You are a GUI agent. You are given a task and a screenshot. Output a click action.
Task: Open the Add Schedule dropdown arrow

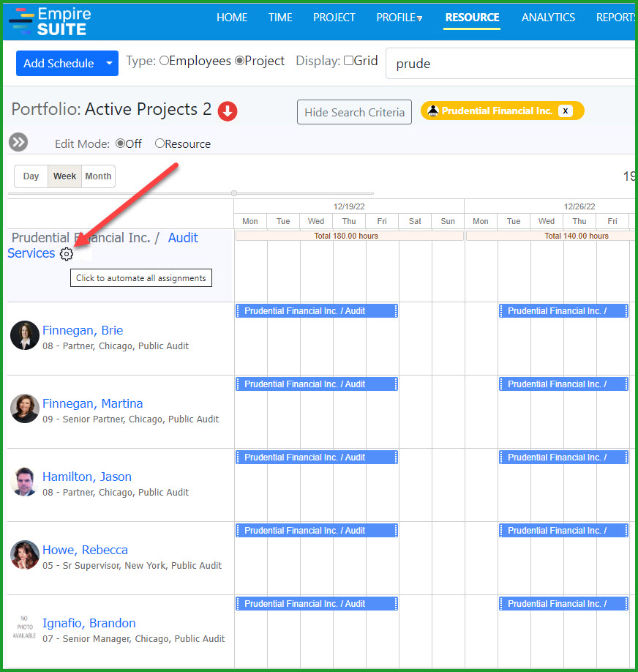109,64
